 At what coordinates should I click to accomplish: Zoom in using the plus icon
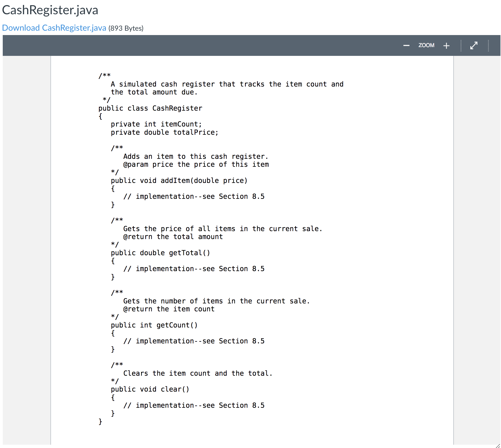click(x=446, y=45)
